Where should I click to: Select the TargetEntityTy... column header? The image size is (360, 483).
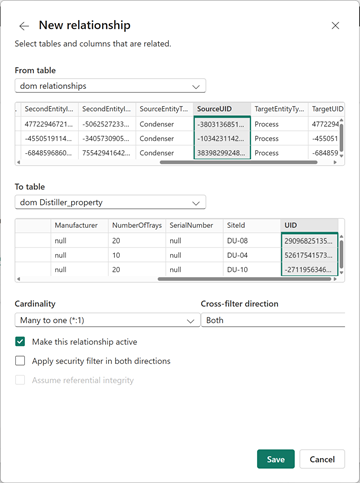[280, 109]
